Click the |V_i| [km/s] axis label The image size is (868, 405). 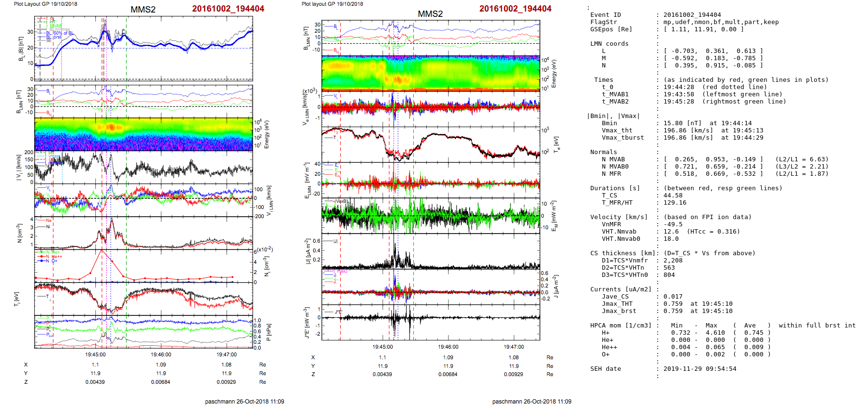pos(19,168)
